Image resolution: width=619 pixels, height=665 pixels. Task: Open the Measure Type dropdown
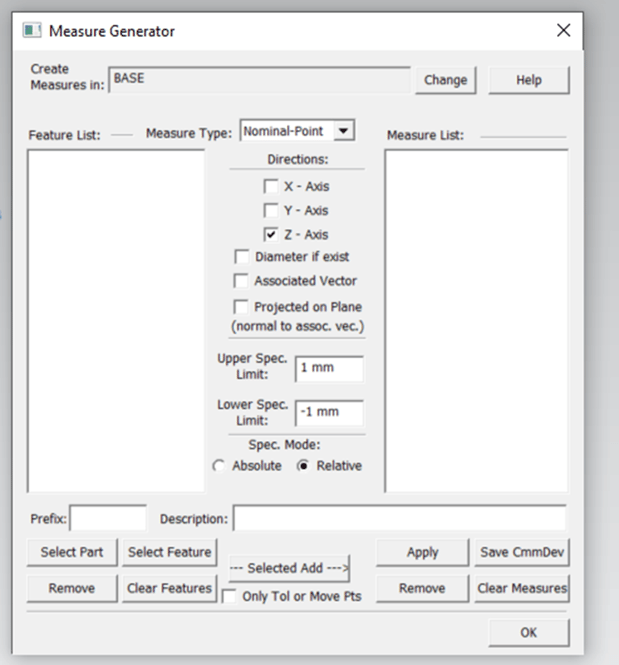pos(343,131)
